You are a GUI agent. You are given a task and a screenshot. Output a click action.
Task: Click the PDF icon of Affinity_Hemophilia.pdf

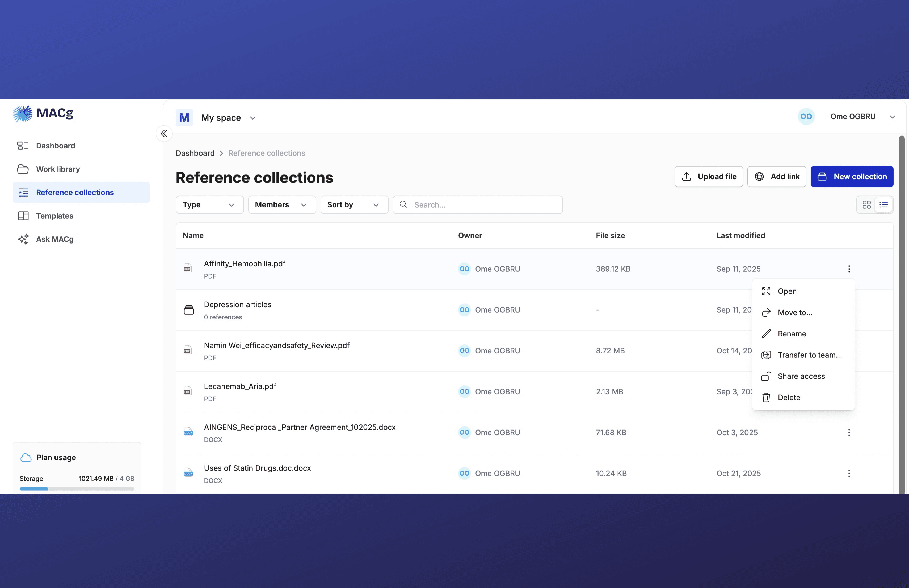[188, 268]
